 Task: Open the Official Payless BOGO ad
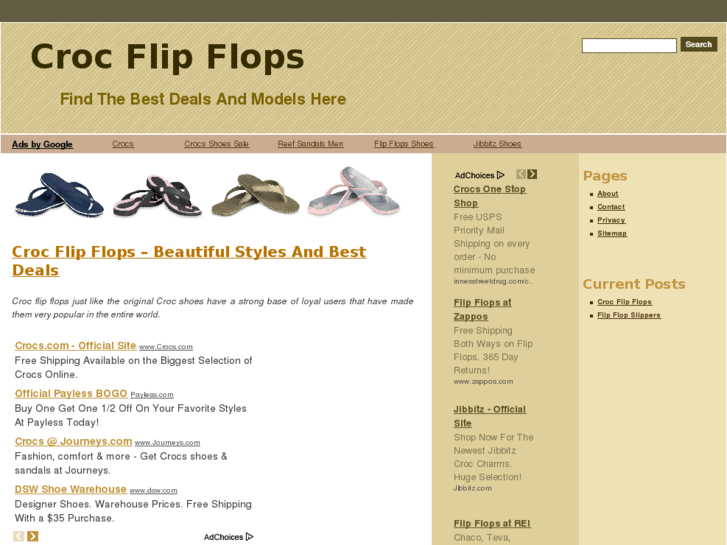pos(71,393)
